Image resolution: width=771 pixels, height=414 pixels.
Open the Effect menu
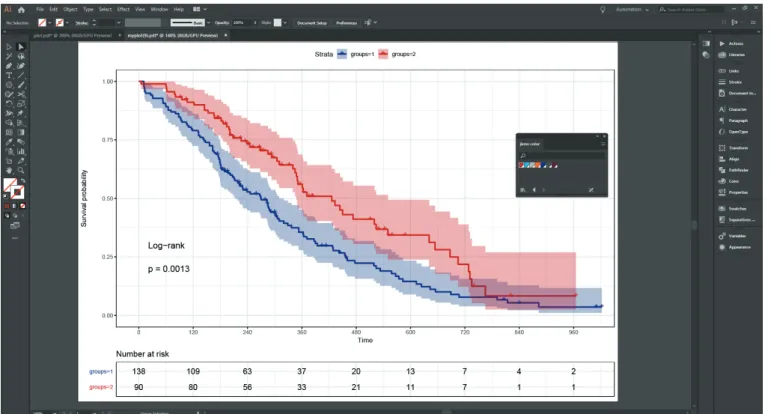[123, 9]
